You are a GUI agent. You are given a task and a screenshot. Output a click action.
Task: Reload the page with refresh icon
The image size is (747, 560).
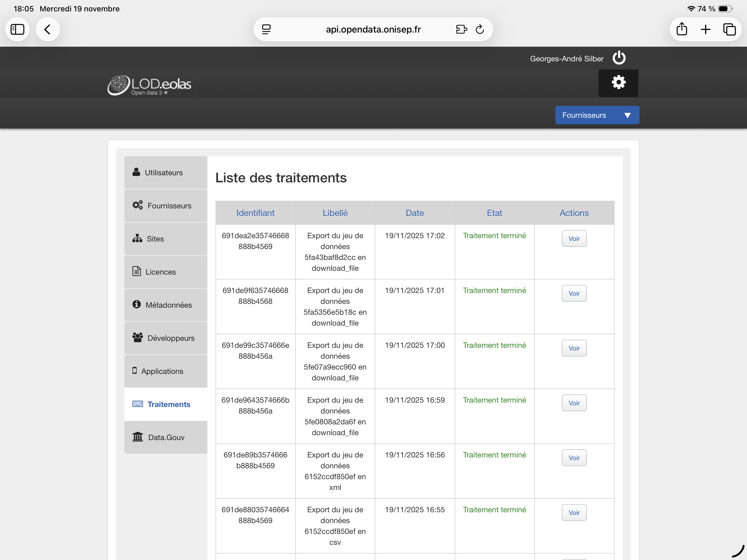coord(480,29)
